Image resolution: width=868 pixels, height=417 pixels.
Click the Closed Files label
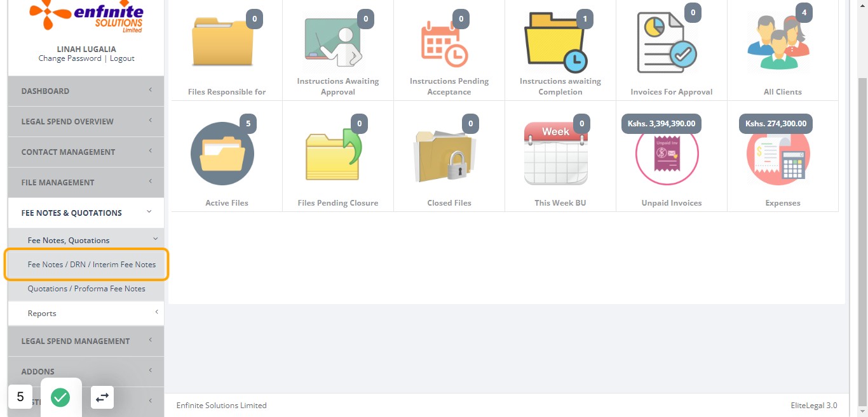pos(449,203)
